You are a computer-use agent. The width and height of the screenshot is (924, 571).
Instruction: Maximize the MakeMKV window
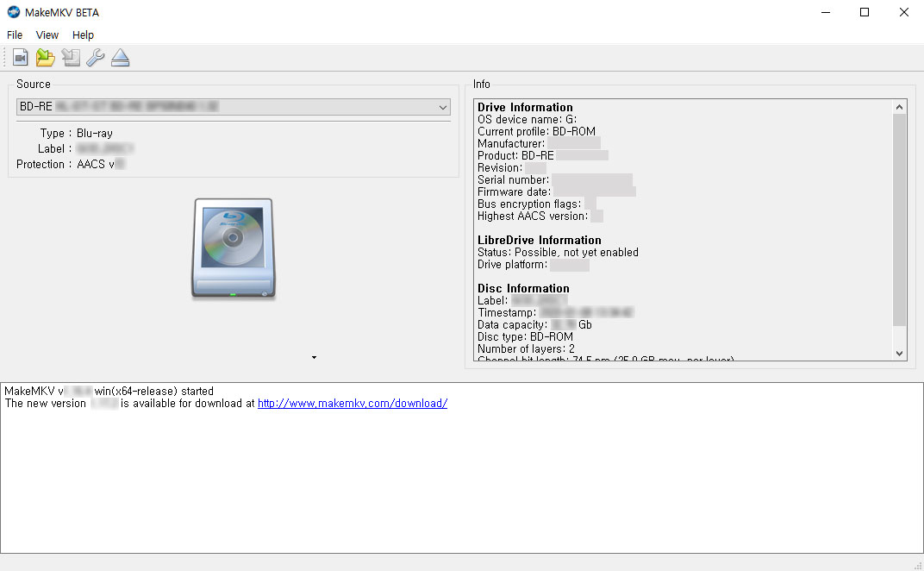point(865,12)
